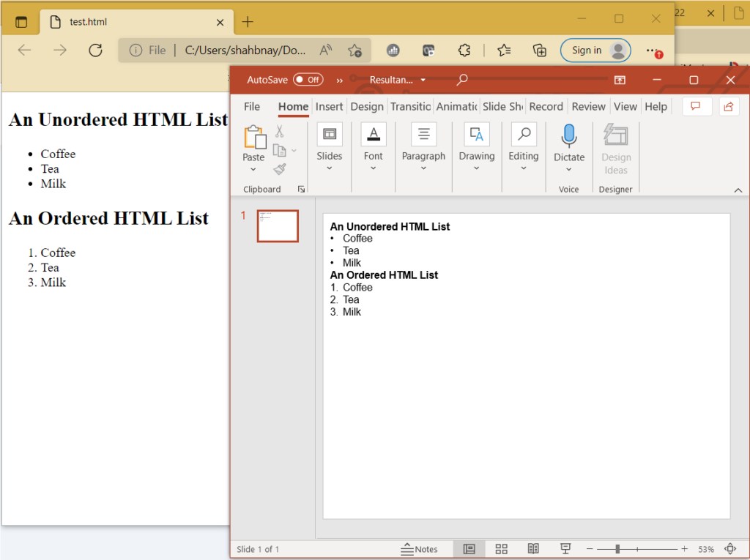Refresh the test.html browser page
750x560 pixels.
(95, 51)
